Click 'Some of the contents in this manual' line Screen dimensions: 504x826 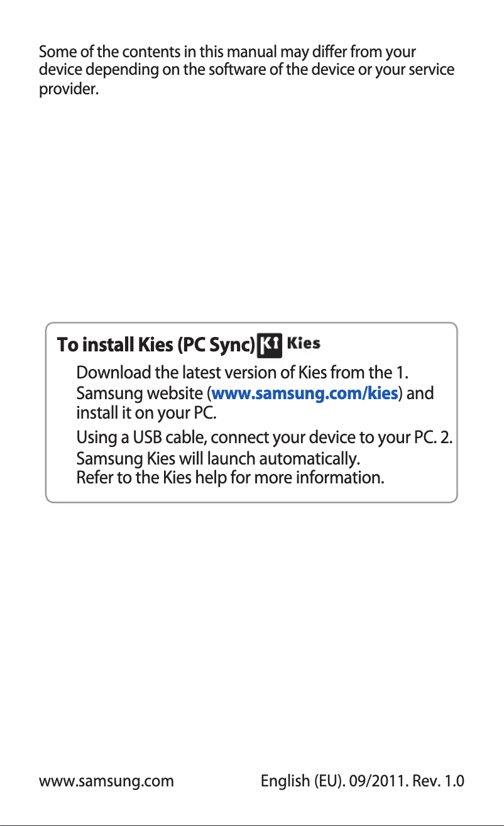click(227, 51)
